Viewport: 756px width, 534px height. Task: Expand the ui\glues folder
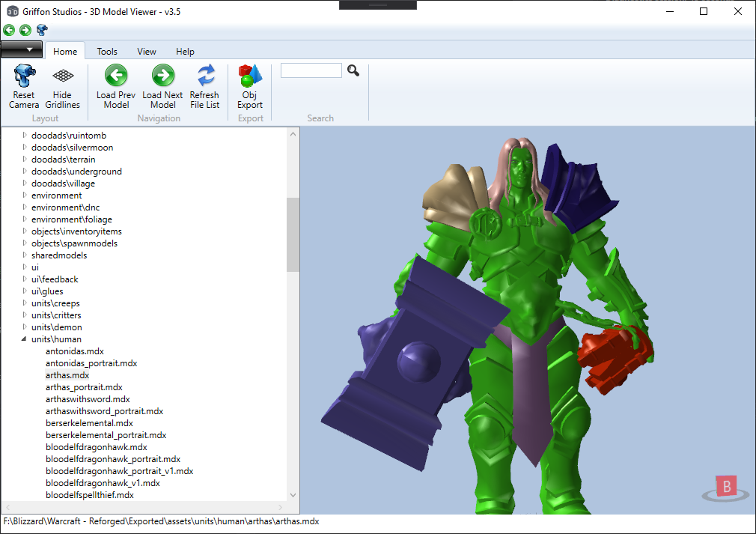pyautogui.click(x=25, y=291)
